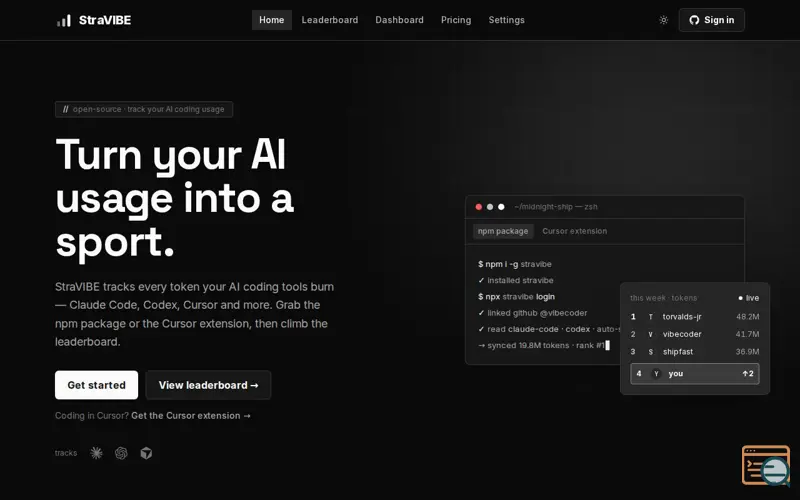Click the 'this week · tokens' header

(x=663, y=298)
